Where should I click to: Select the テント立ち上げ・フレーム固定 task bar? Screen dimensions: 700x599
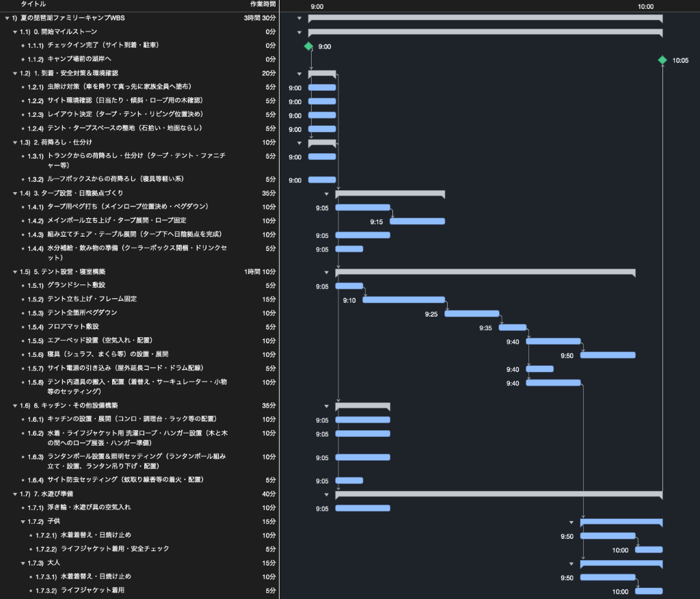pyautogui.click(x=403, y=299)
